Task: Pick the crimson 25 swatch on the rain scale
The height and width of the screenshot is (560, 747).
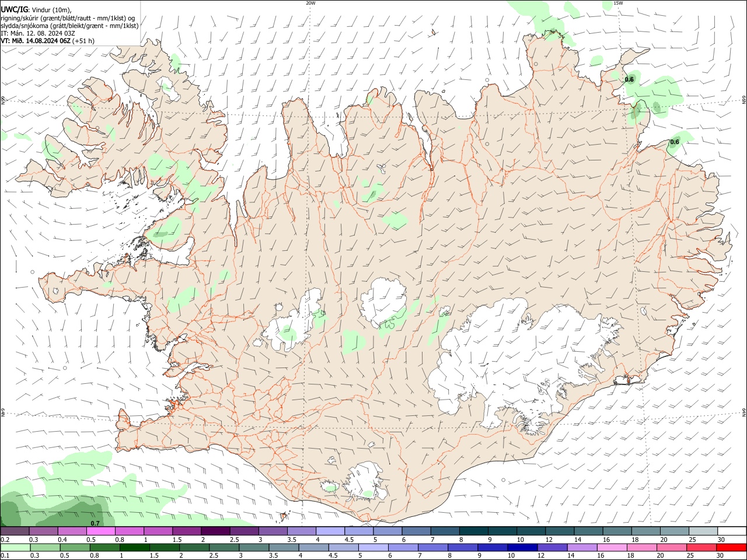Action: (702, 548)
